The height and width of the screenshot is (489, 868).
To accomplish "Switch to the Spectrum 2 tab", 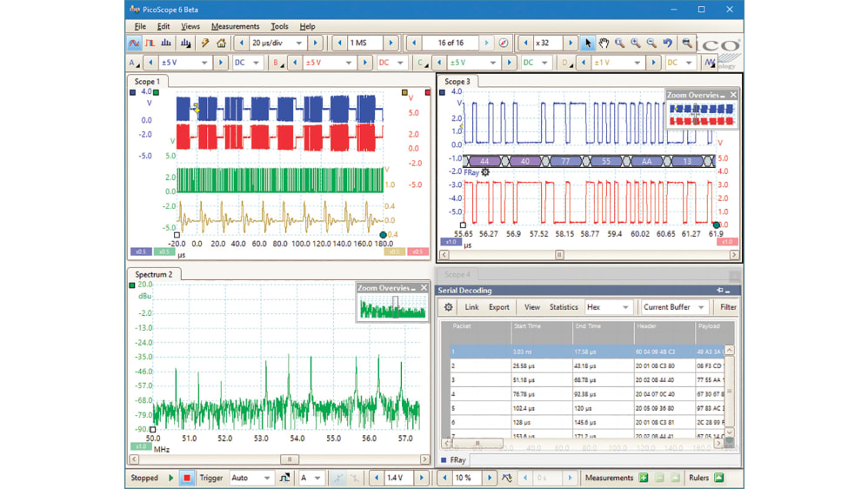I will (x=153, y=274).
